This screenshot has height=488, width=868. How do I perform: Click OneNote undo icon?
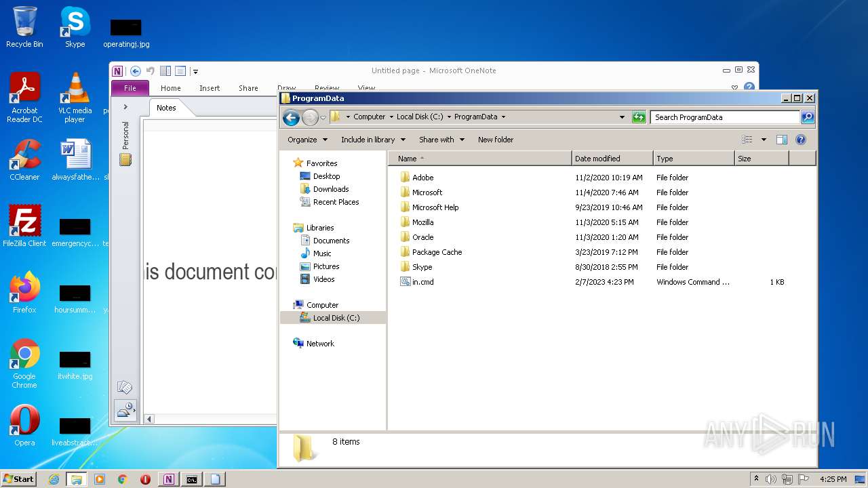151,71
